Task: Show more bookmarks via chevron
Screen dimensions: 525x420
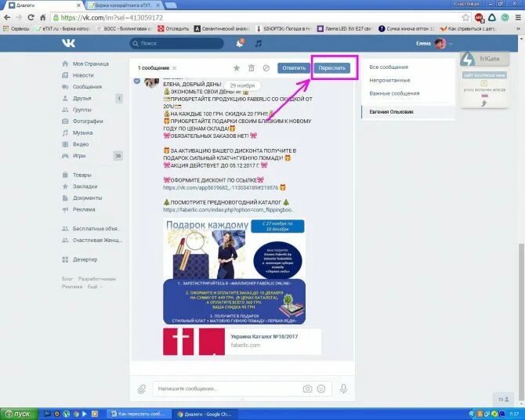Action: pyautogui.click(x=519, y=29)
